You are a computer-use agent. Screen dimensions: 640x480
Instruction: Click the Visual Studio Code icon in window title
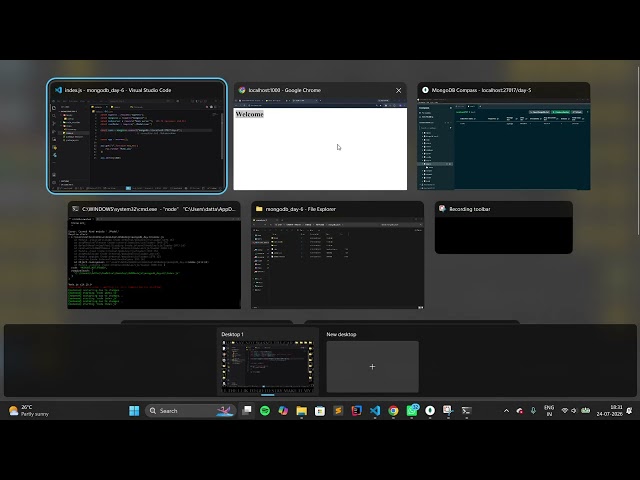(58, 90)
